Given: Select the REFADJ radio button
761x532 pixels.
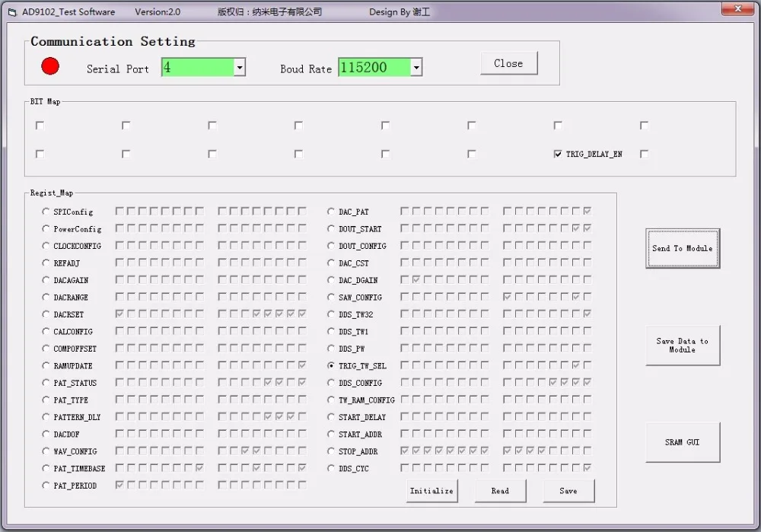Looking at the screenshot, I should coord(46,263).
